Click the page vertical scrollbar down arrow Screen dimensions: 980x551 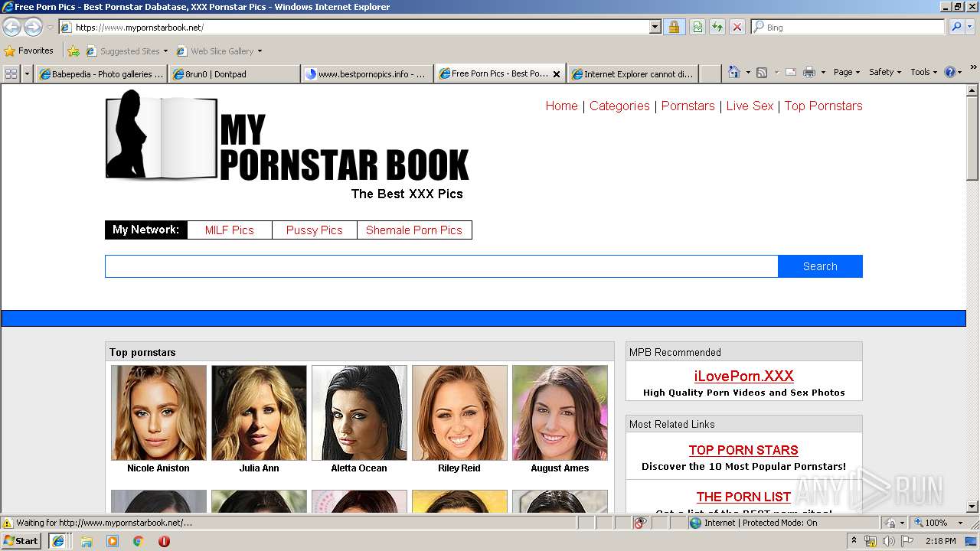click(972, 506)
